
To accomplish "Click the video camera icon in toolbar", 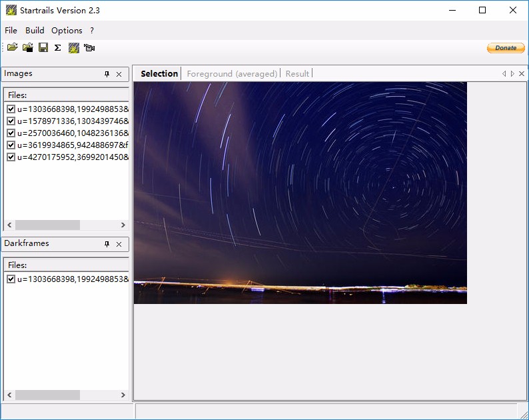I will [89, 47].
